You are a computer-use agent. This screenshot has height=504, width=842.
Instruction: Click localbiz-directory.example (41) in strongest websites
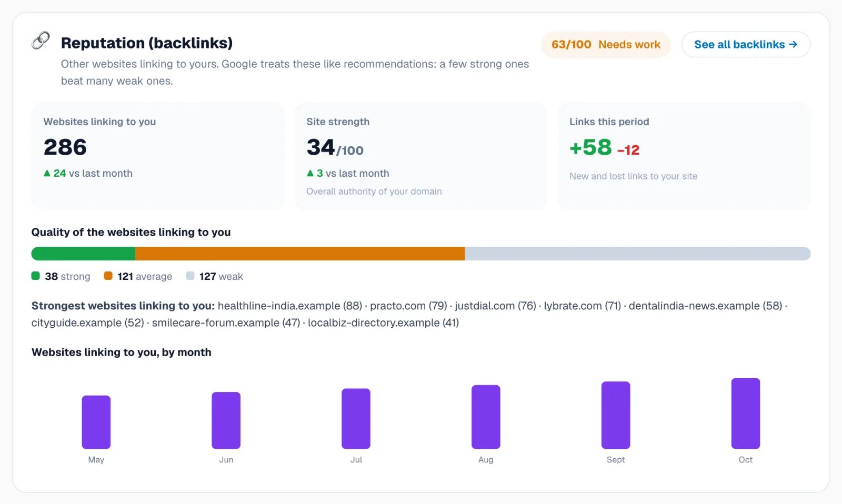pos(384,322)
